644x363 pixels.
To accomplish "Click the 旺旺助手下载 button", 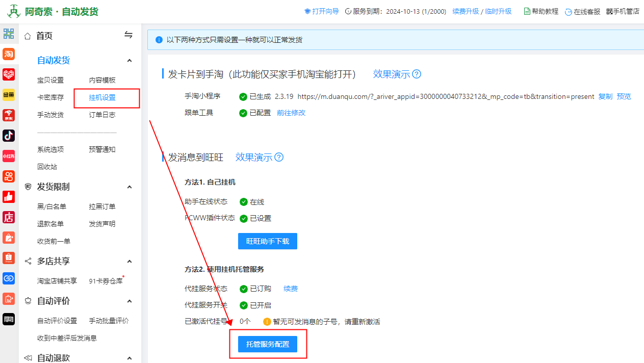I will coord(268,241).
